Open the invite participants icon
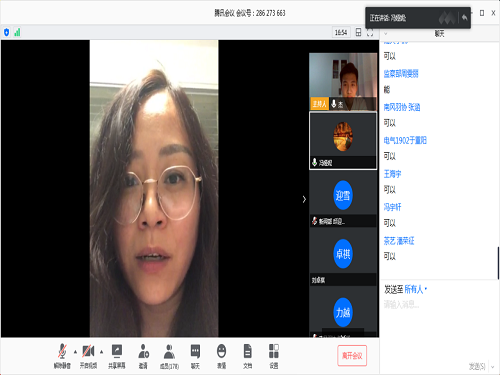Viewport: 500px width, 375px height. [x=143, y=356]
